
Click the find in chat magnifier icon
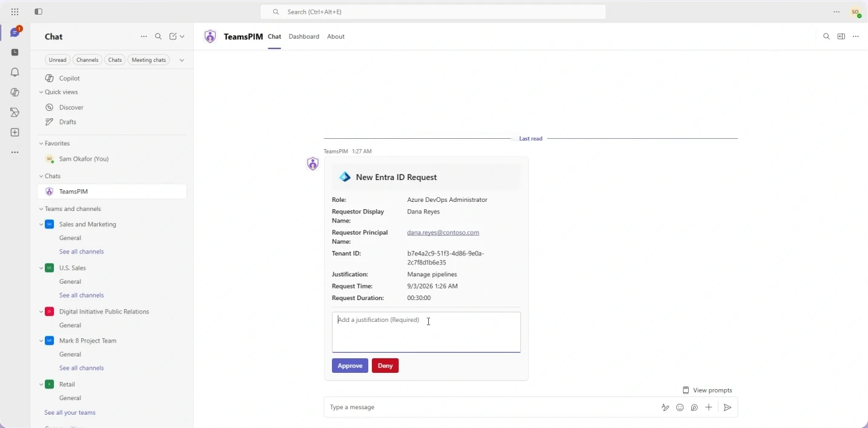tap(827, 36)
